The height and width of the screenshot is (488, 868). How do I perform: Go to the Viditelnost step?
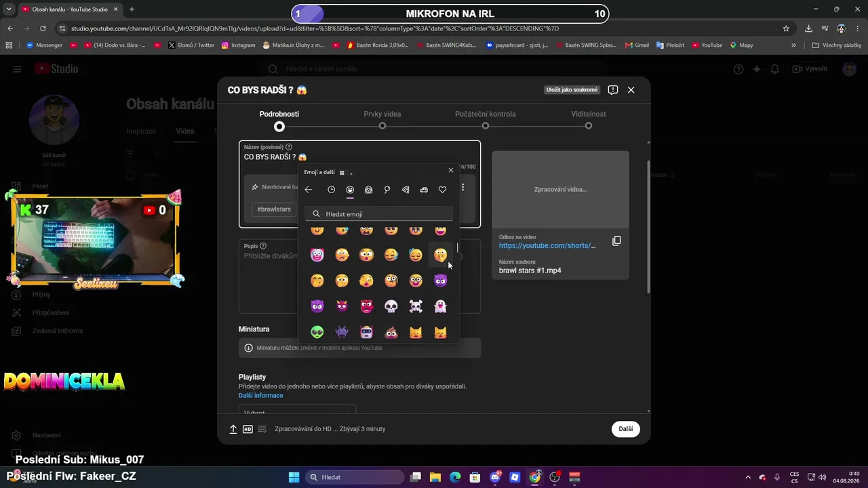coord(589,120)
